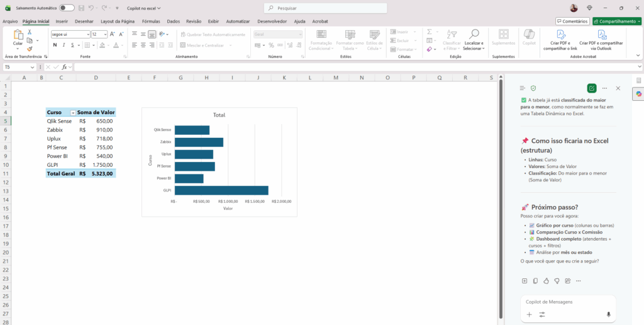Toggle the Salvamento Automático switch
The height and width of the screenshot is (325, 644).
[67, 8]
